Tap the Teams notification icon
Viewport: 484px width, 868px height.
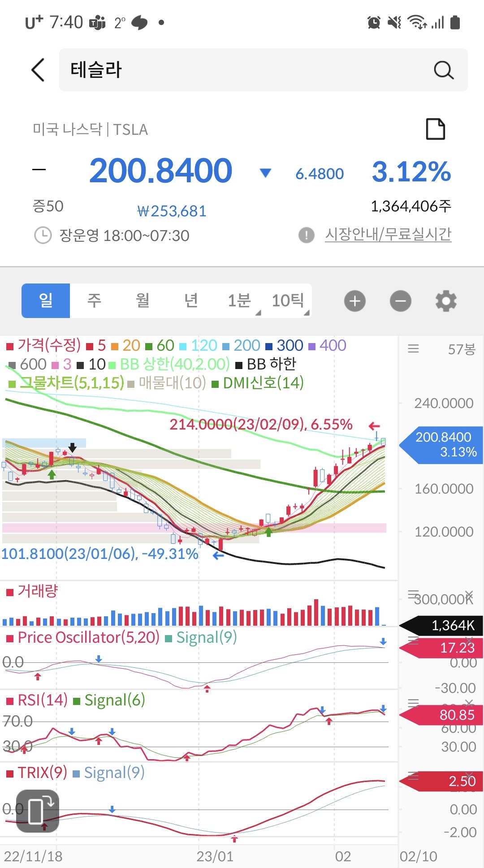(x=97, y=22)
